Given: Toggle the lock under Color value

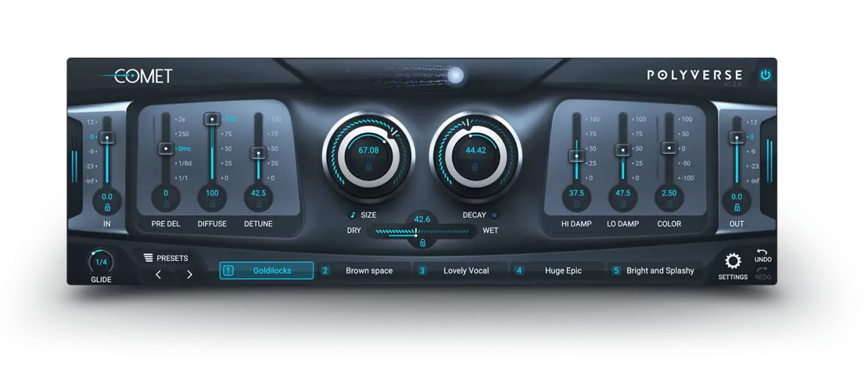Looking at the screenshot, I should (669, 203).
